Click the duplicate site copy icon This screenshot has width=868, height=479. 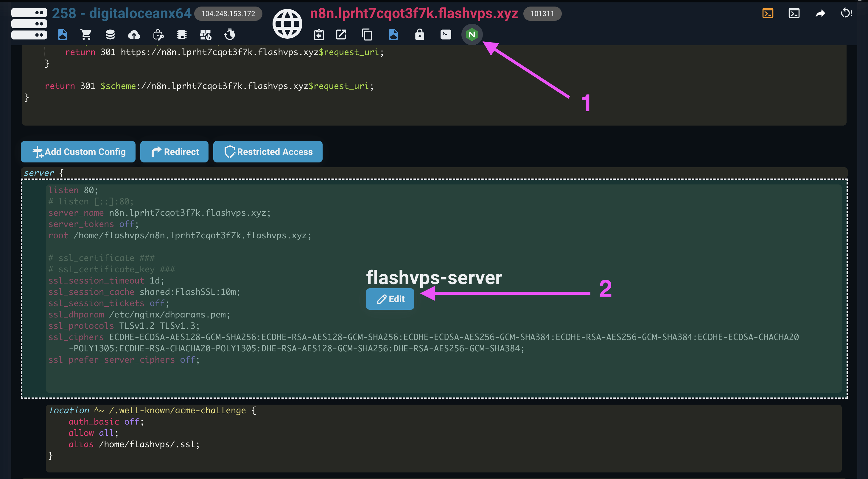(x=367, y=34)
